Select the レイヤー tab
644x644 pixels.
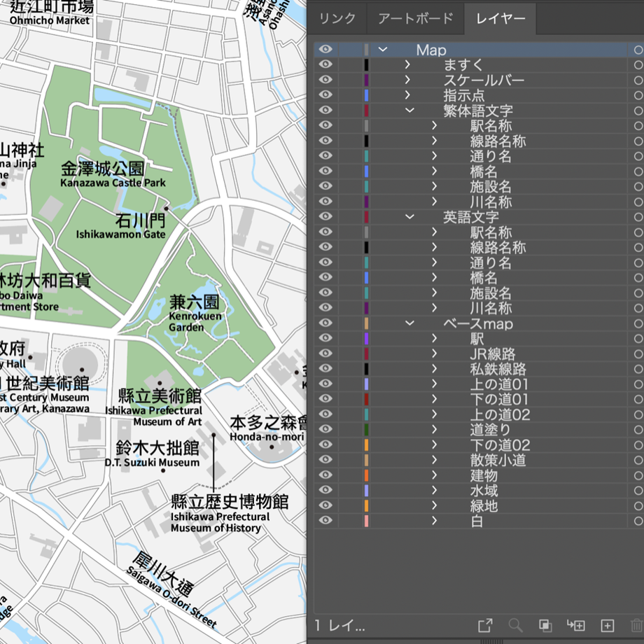[x=500, y=18]
